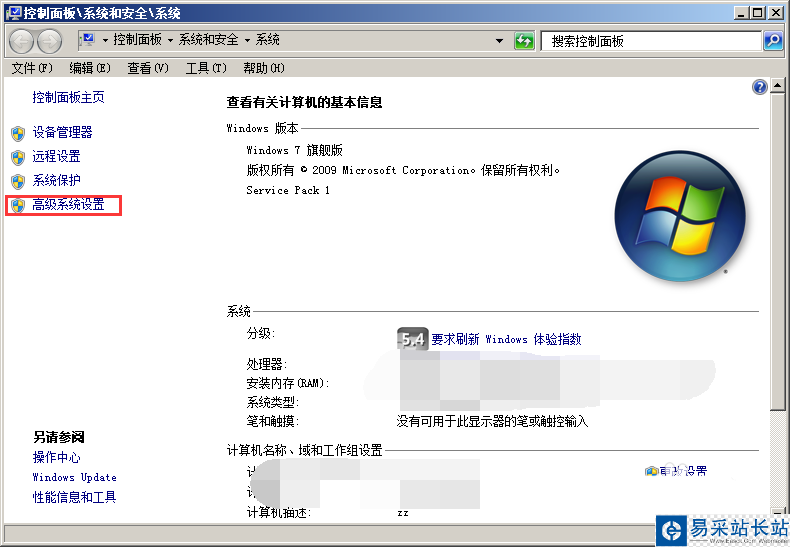Click the 处理器: label
This screenshot has width=790, height=547.
coord(267,364)
